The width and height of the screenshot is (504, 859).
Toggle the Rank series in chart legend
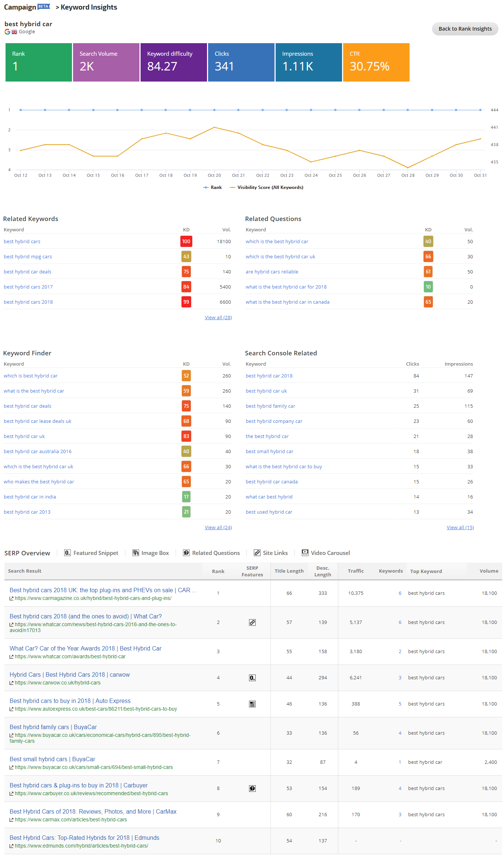point(213,187)
